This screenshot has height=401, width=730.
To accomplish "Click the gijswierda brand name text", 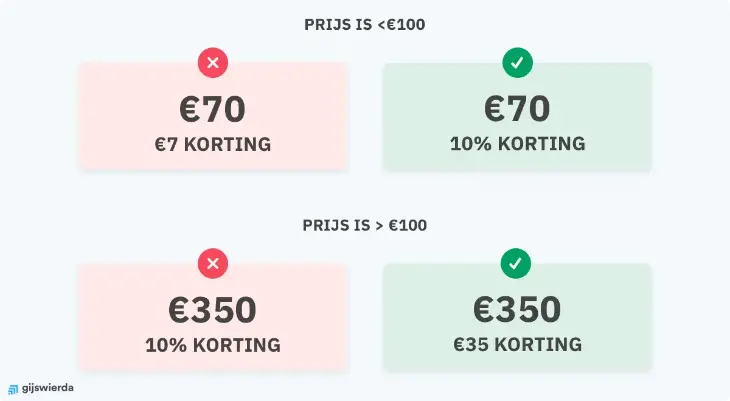I will coord(47,388).
